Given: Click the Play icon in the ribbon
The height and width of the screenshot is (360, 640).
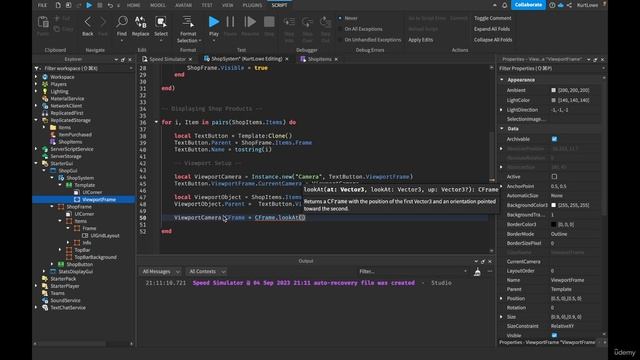Looking at the screenshot, I should point(213,22).
